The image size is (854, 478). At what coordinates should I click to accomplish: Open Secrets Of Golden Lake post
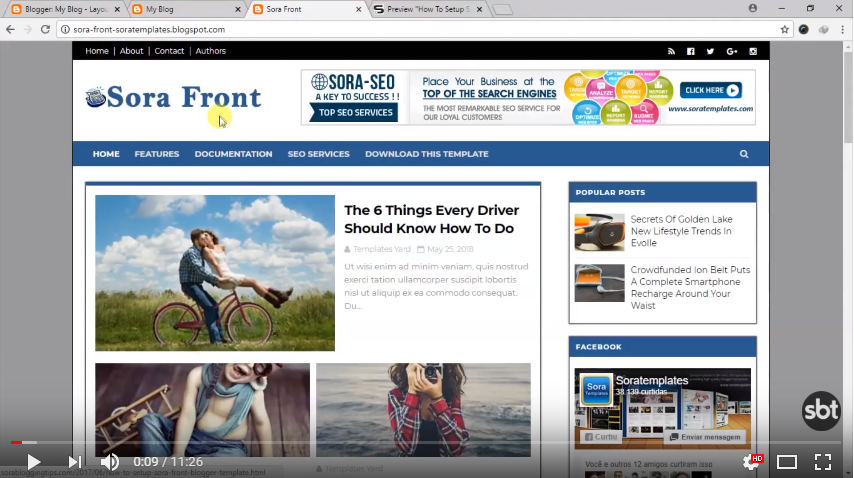pos(681,231)
